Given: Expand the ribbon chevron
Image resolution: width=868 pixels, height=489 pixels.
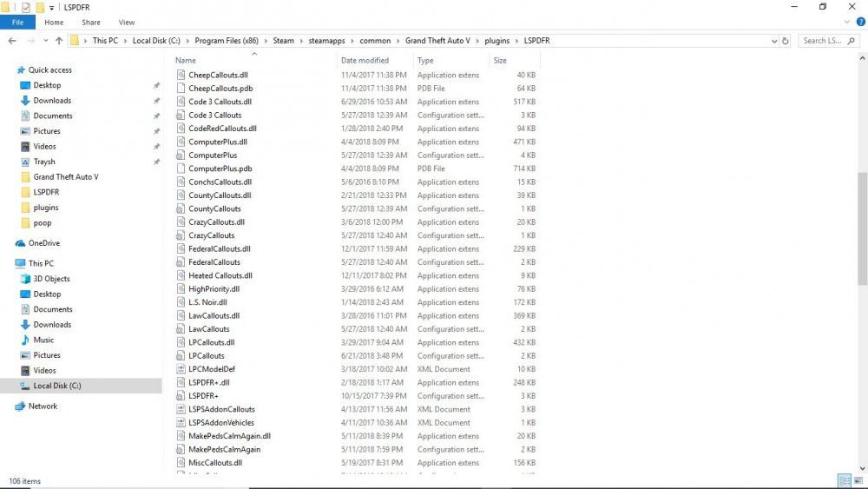Looking at the screenshot, I should (846, 23).
